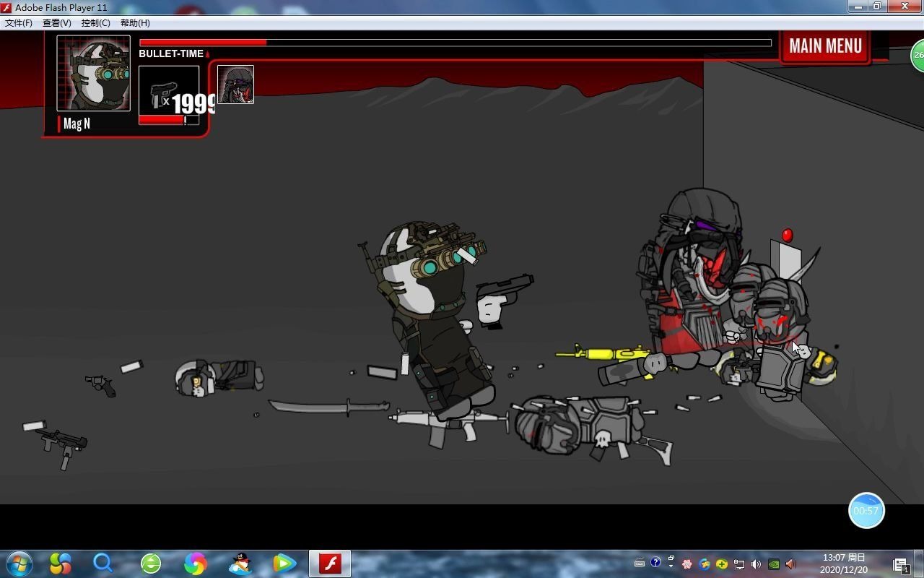Click the 'Mag N' character name
The height and width of the screenshot is (578, 924).
click(77, 124)
